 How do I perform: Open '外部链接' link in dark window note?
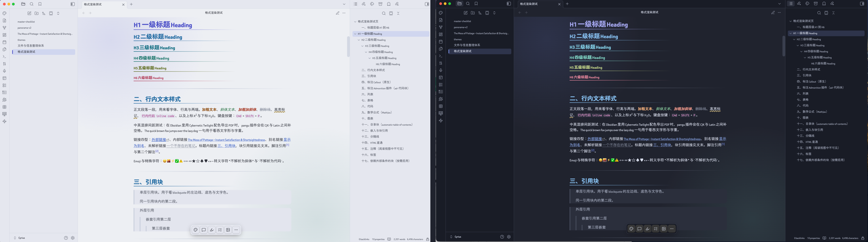596,139
